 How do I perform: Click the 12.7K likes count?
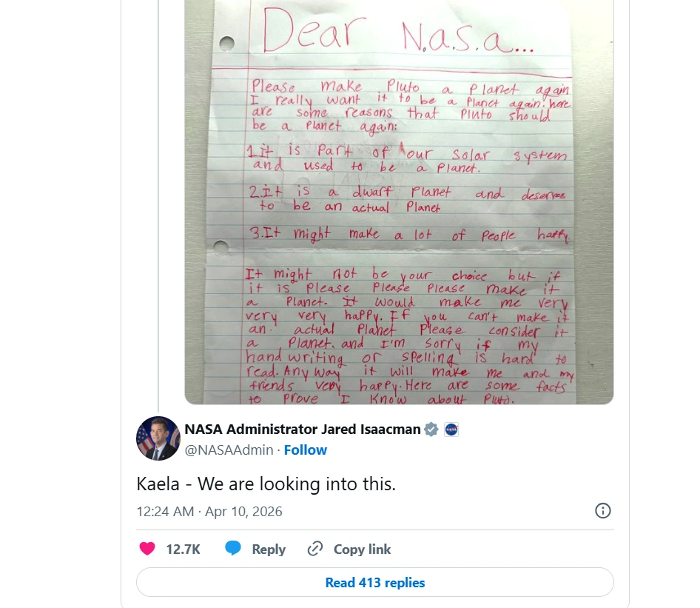click(x=183, y=549)
